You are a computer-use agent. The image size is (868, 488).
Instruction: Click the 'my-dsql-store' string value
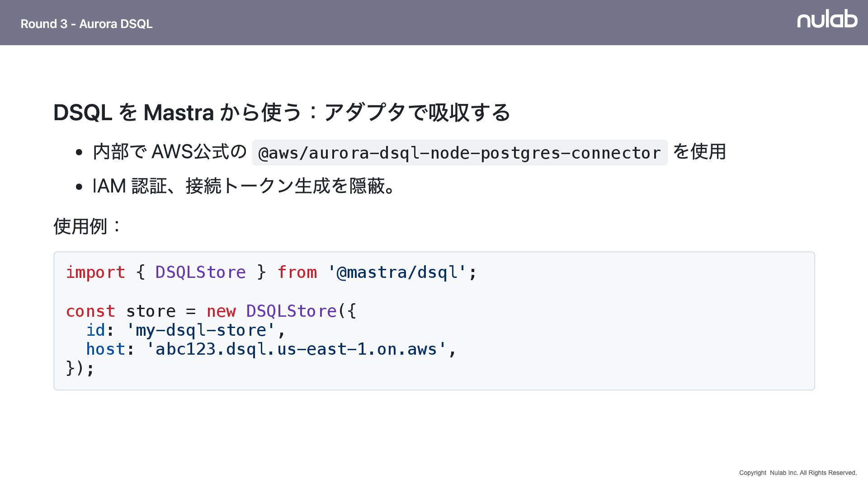[201, 330]
